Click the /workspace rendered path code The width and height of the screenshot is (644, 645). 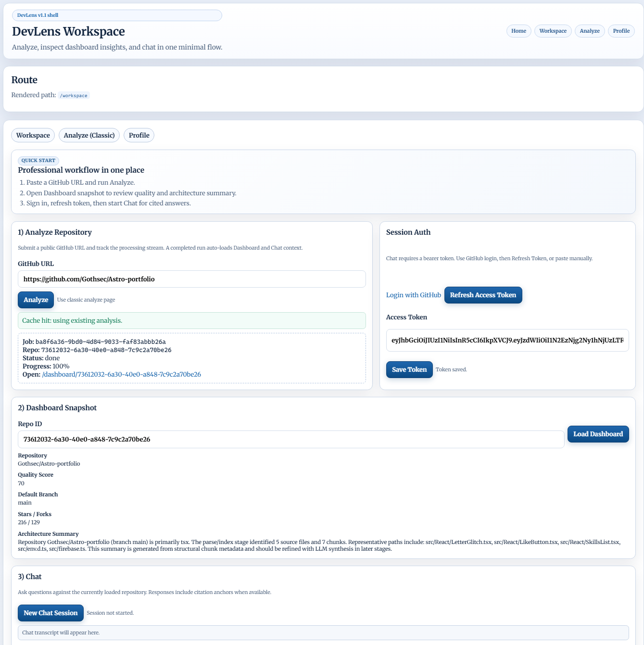click(74, 95)
